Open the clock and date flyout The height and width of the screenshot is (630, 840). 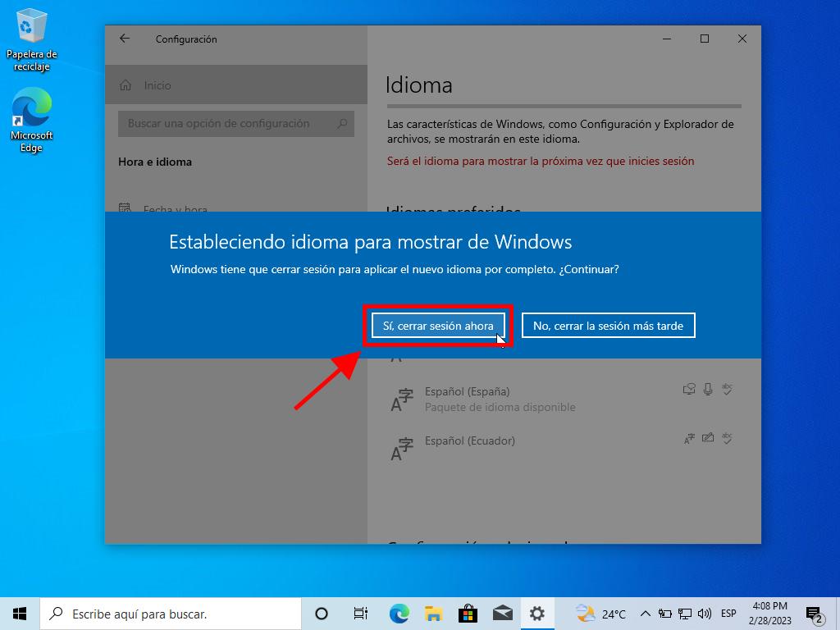(769, 614)
